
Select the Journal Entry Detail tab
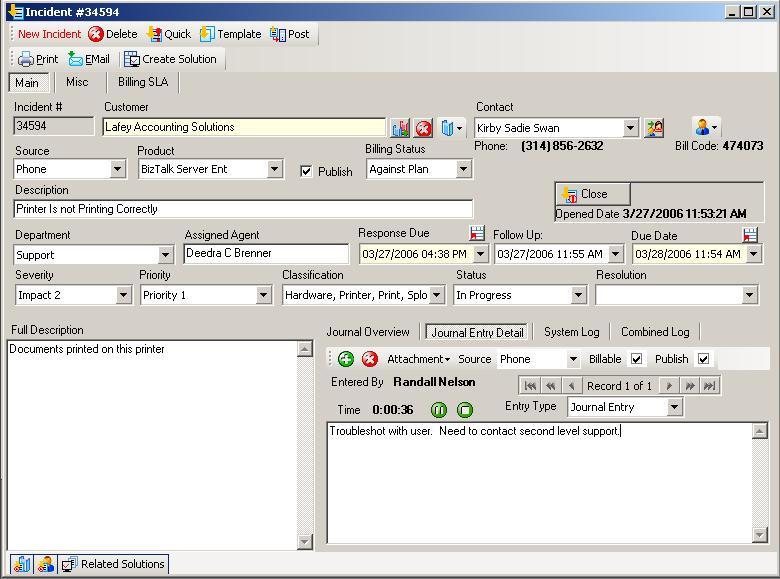pos(478,332)
